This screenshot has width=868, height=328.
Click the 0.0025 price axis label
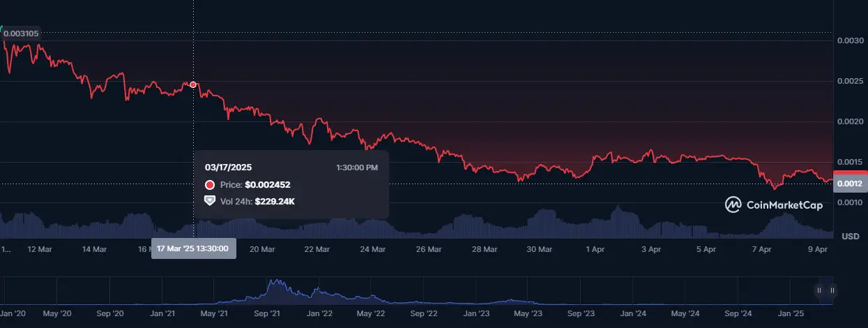pos(849,82)
